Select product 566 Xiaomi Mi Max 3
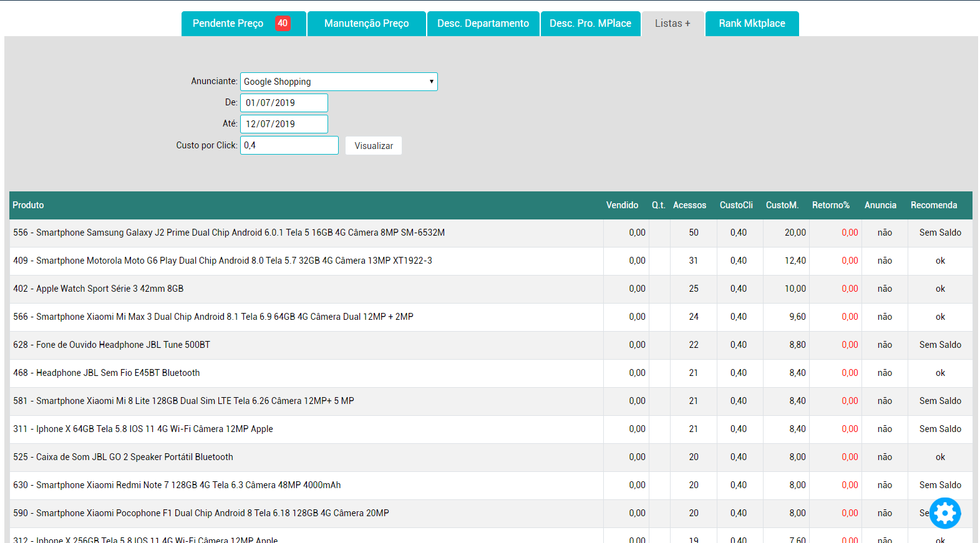980x543 pixels. pos(491,317)
